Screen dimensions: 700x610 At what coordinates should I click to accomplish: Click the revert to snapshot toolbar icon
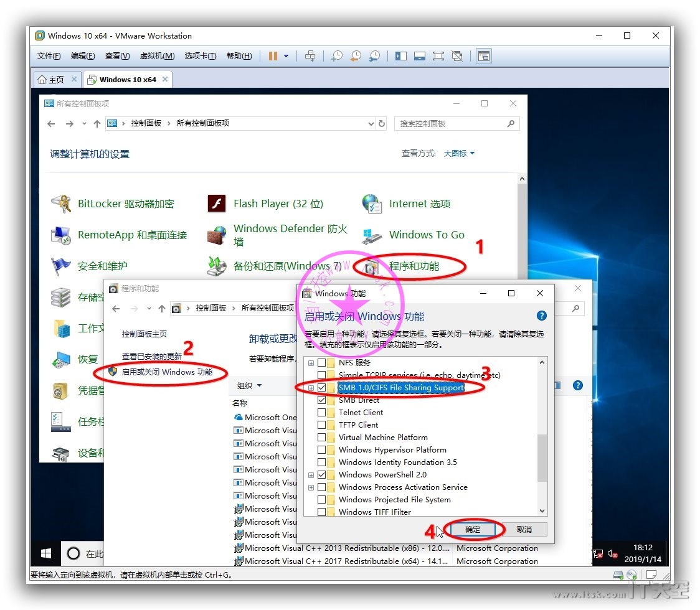click(x=356, y=56)
